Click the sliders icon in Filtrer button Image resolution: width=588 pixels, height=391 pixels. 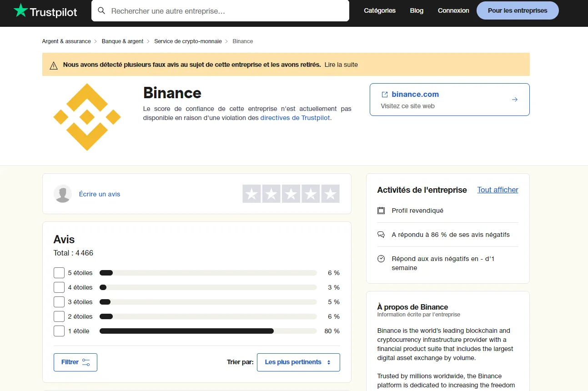point(86,362)
